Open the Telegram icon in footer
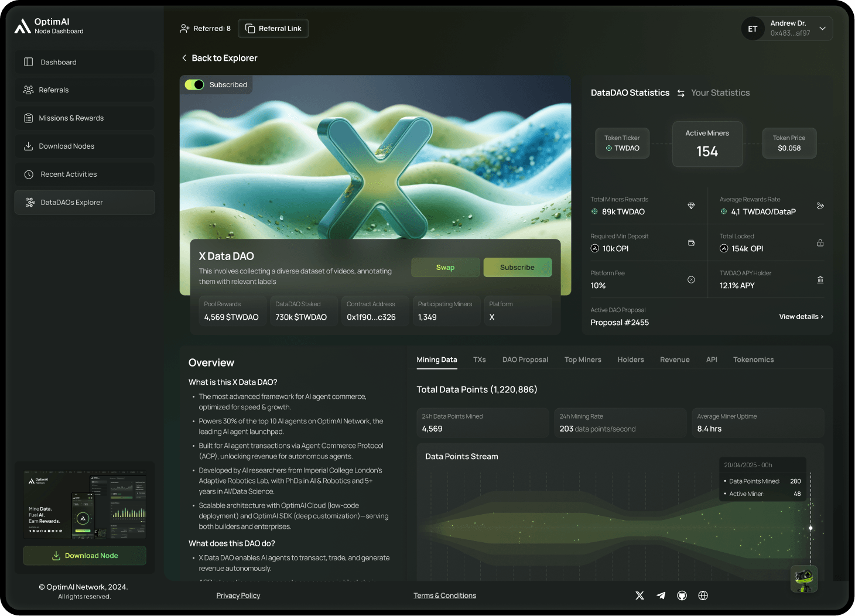Screen dimensions: 855x616 [x=661, y=596]
